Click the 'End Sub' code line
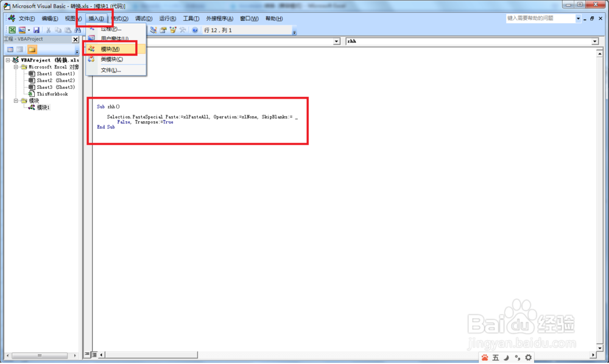This screenshot has height=364, width=609. [105, 127]
